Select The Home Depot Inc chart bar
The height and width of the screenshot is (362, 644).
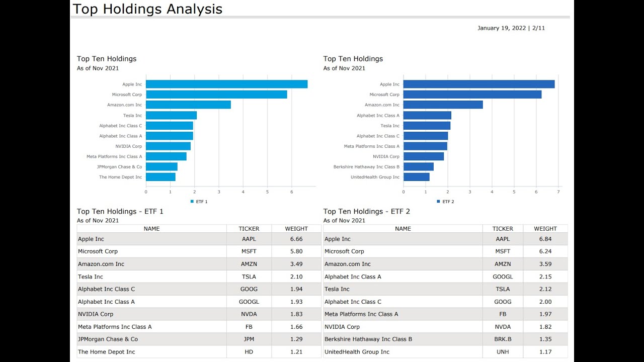point(160,177)
